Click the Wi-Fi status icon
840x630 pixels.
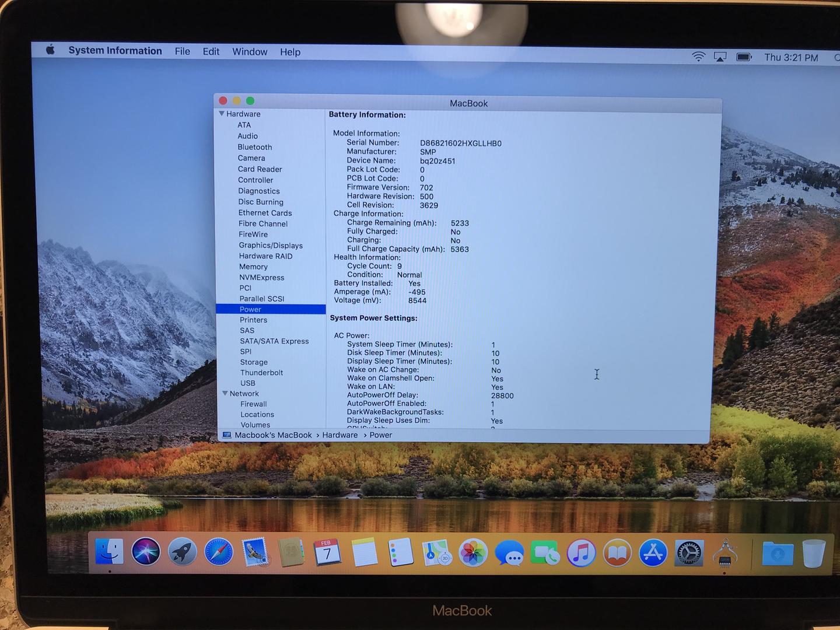(x=698, y=57)
